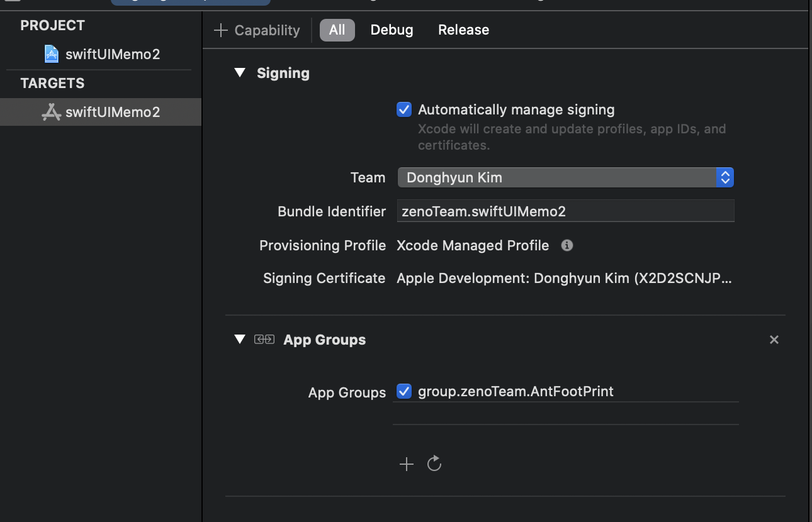
Task: Switch to the Release tab
Action: coord(463,30)
